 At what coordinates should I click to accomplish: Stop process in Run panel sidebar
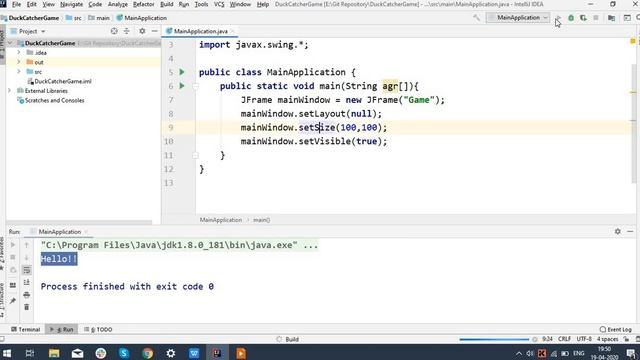click(x=13, y=258)
